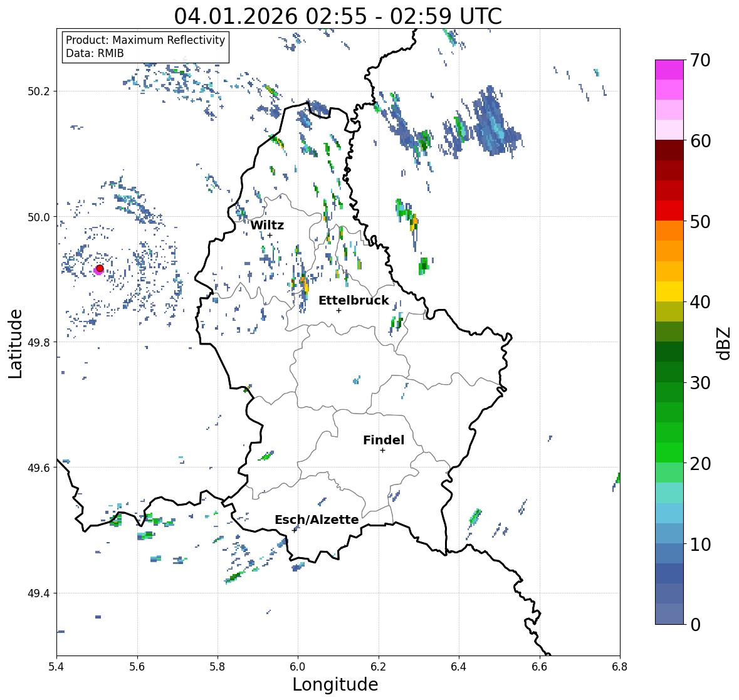This screenshot has height=700, width=739.
Task: Click the 6.6 longitude tick label
Action: [540, 667]
